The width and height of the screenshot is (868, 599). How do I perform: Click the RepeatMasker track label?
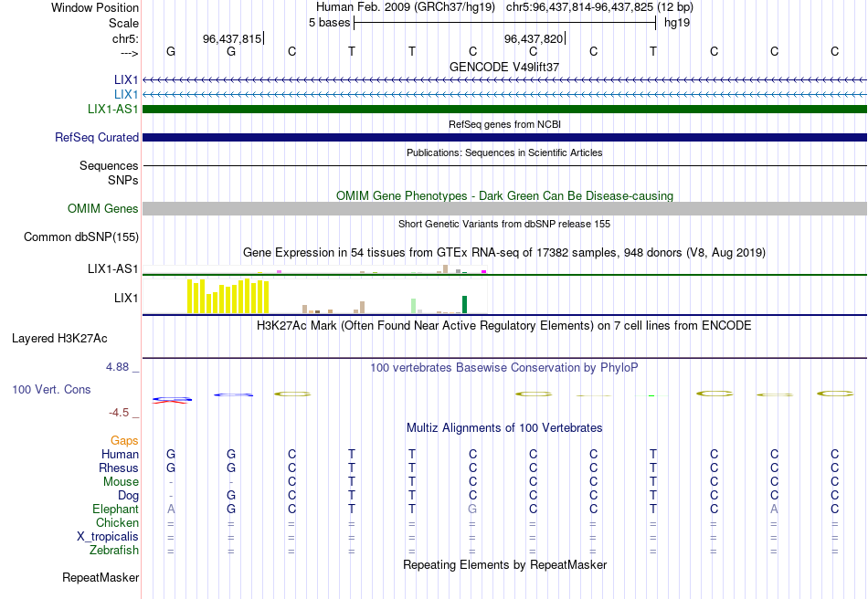[x=101, y=577]
